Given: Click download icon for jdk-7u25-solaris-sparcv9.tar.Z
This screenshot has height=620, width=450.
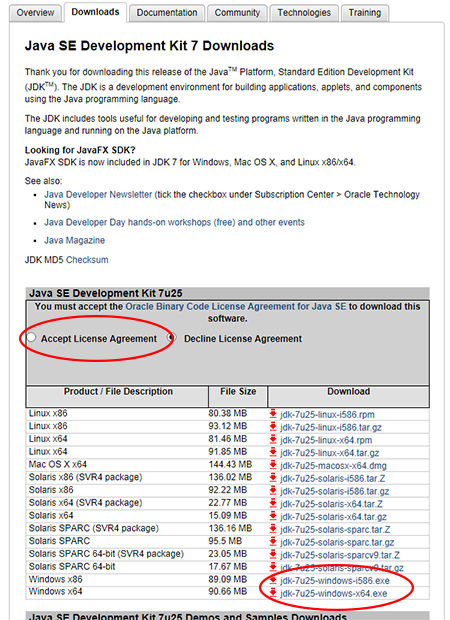Looking at the screenshot, I should [273, 554].
